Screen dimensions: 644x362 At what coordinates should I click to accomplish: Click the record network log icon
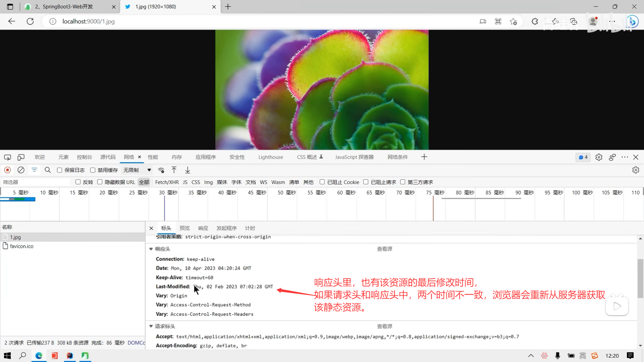point(7,170)
